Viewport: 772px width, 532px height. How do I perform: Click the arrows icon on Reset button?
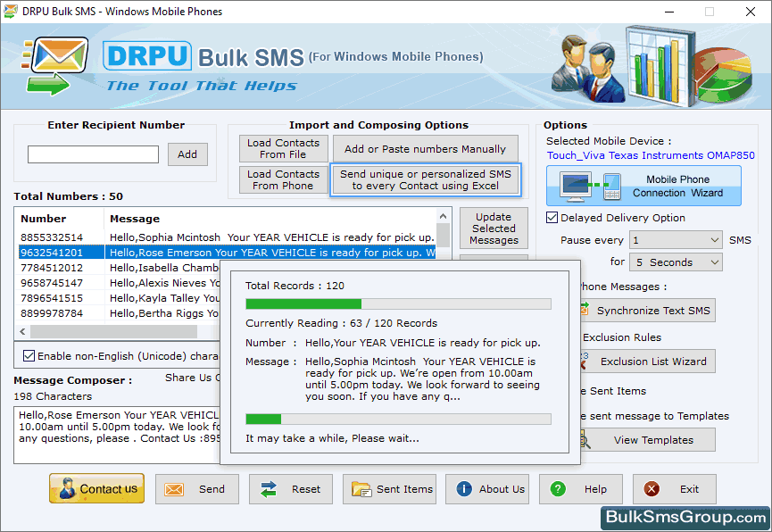tap(269, 489)
